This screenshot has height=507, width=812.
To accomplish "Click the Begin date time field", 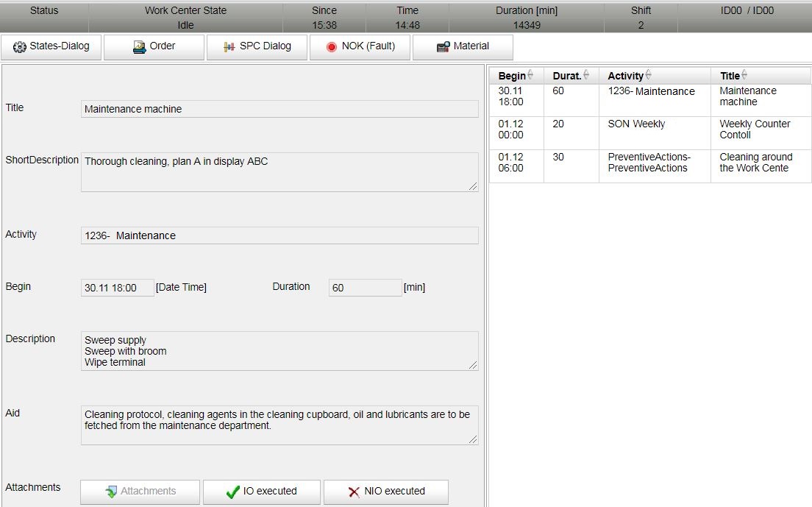I will [x=118, y=288].
